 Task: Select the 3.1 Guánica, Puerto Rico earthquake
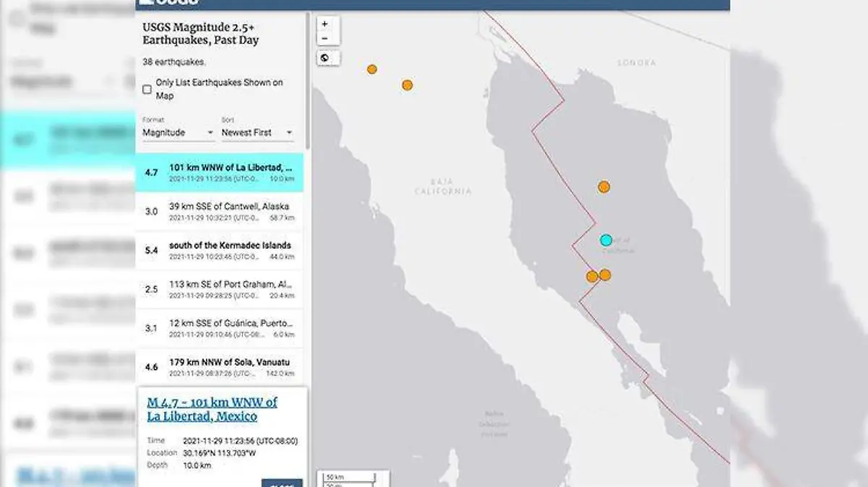[220, 328]
